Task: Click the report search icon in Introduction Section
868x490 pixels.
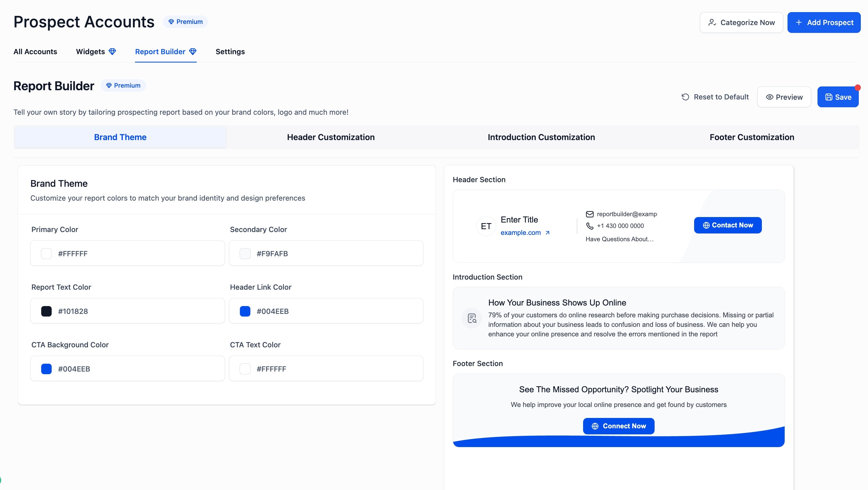Action: click(472, 318)
